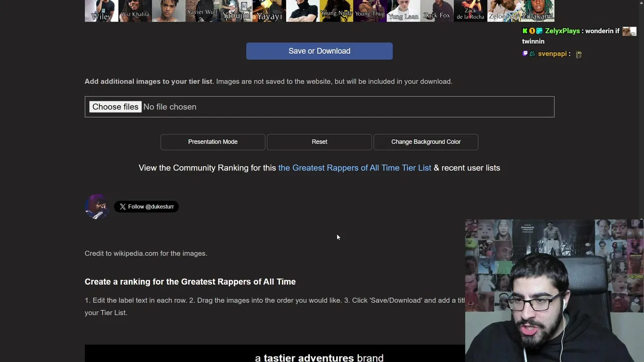Click the emote in ZelyxPlays message

click(x=629, y=31)
